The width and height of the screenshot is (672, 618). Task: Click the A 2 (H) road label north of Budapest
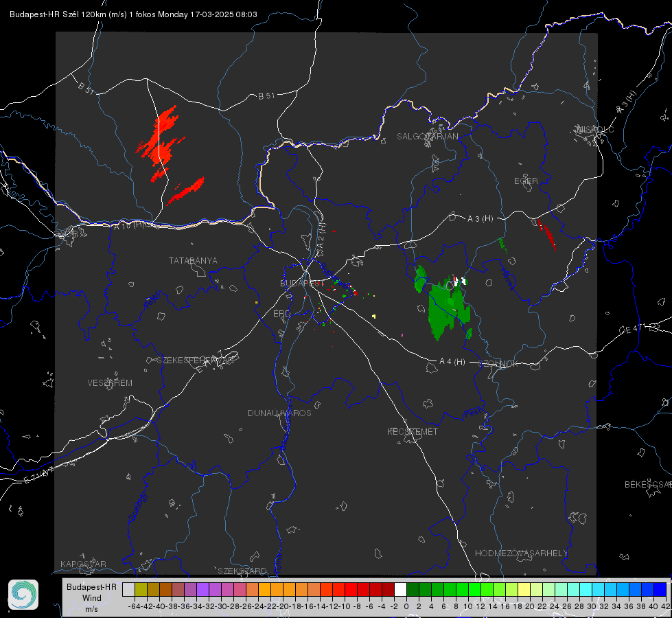[x=321, y=235]
